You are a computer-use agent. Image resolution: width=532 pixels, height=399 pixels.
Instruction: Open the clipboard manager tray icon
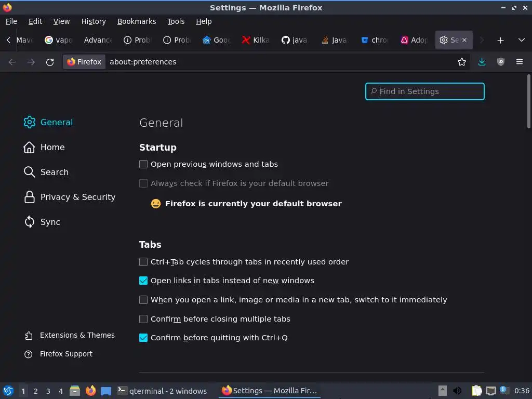pos(476,391)
